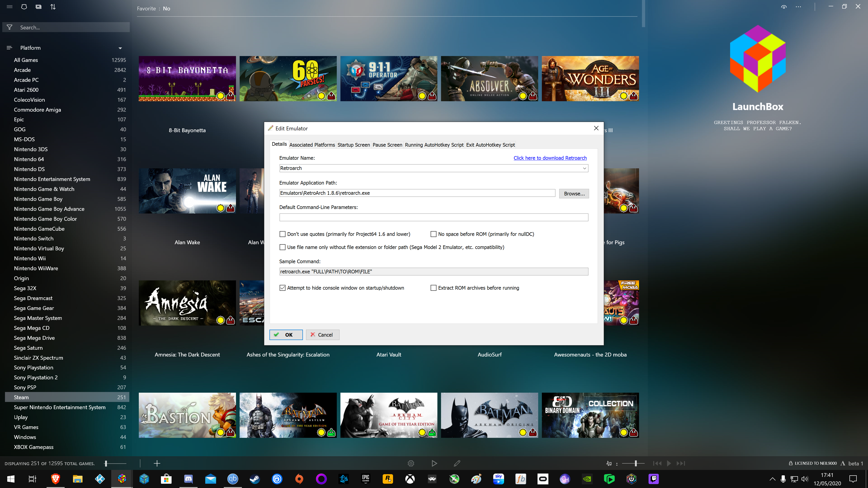Click the music note icon in bottom bar
The height and width of the screenshot is (488, 868).
coord(609,463)
